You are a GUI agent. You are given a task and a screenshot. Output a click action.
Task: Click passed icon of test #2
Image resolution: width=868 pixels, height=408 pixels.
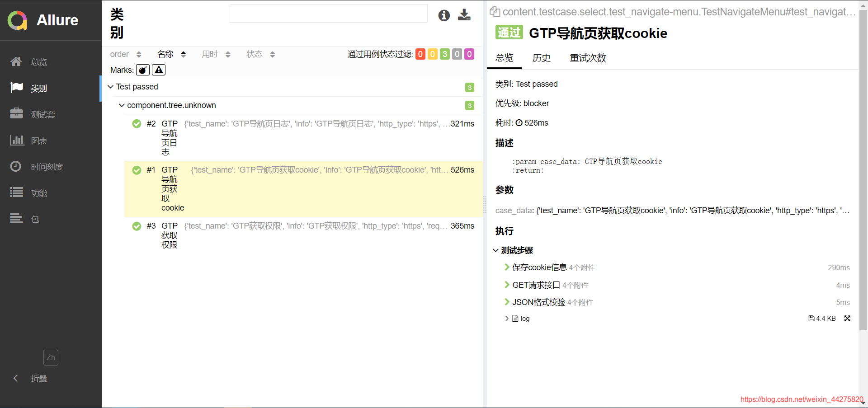click(137, 124)
